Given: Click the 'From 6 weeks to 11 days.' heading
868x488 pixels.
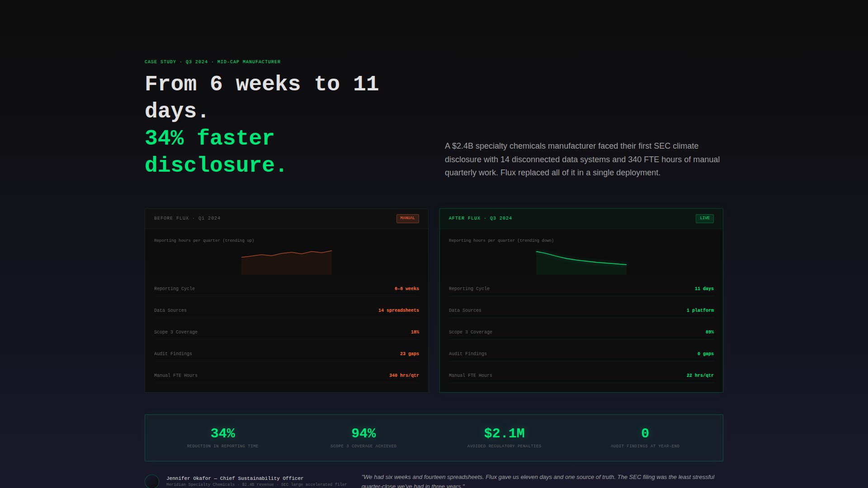Looking at the screenshot, I should (x=262, y=97).
